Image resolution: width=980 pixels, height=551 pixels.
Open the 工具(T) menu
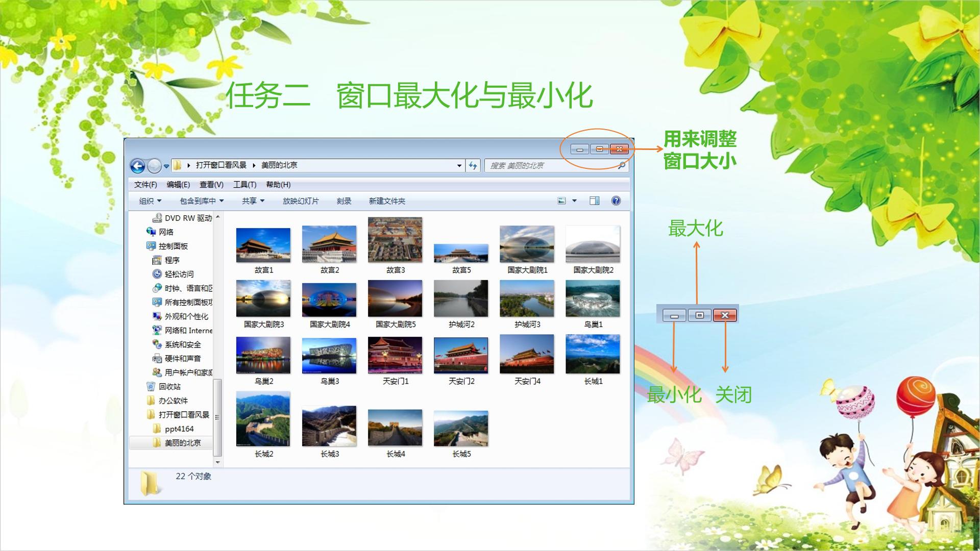[244, 185]
